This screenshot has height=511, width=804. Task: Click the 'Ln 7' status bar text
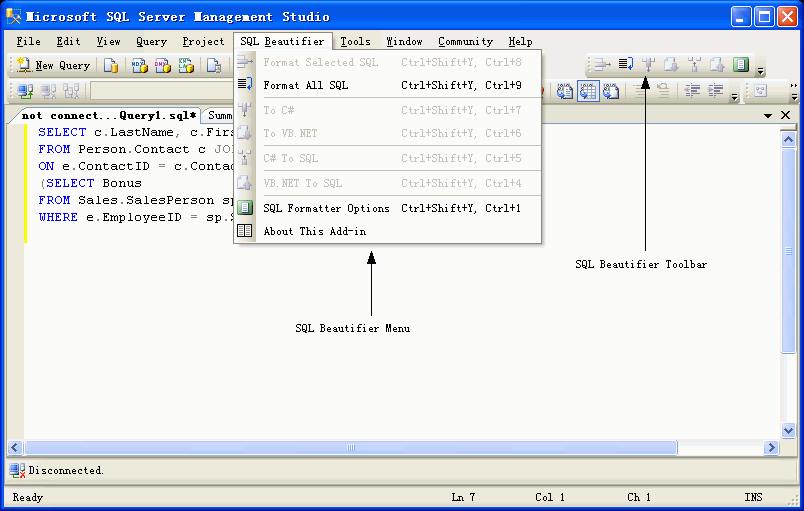pos(463,497)
